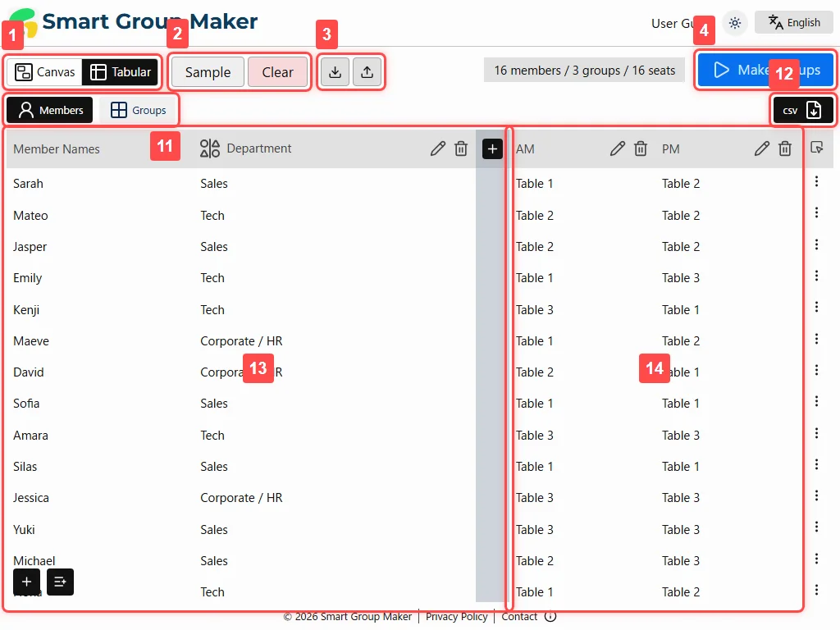Open the English language selector
Screen dimensions: 840x630
794,22
